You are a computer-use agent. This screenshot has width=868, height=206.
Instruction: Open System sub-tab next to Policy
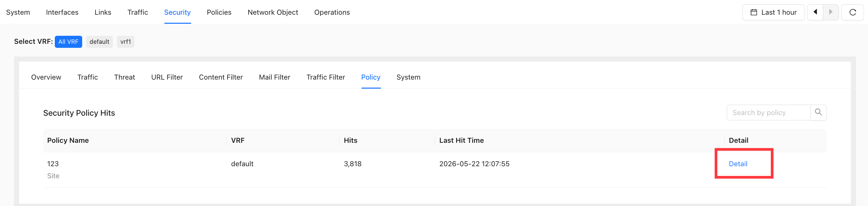[x=408, y=77]
